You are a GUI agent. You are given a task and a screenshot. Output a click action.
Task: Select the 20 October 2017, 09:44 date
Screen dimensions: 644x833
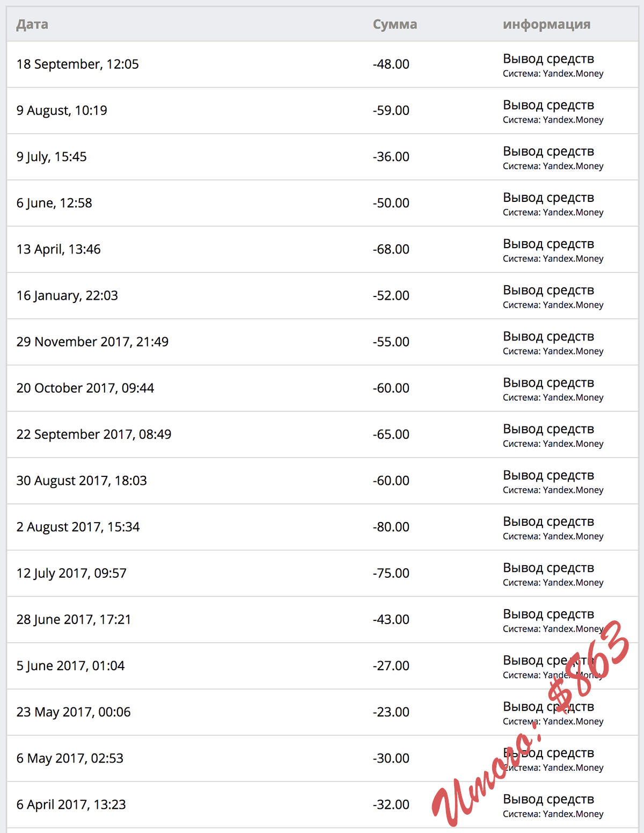[85, 388]
